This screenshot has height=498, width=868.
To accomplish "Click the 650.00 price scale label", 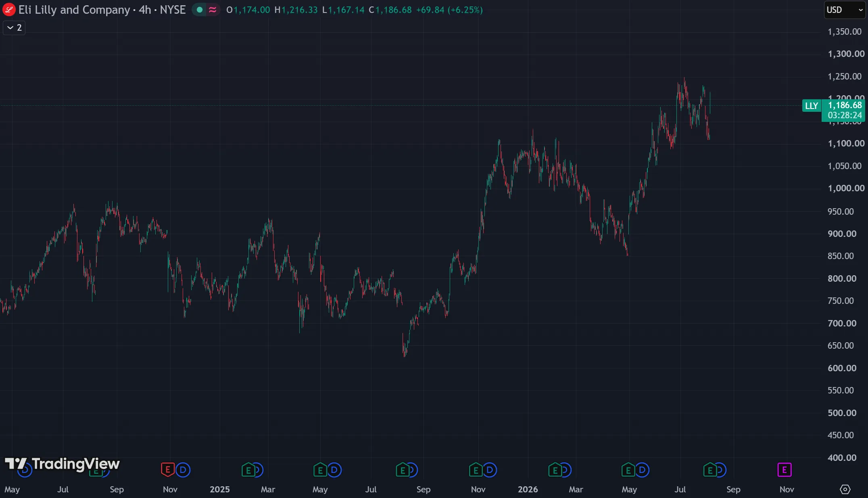I will click(841, 345).
